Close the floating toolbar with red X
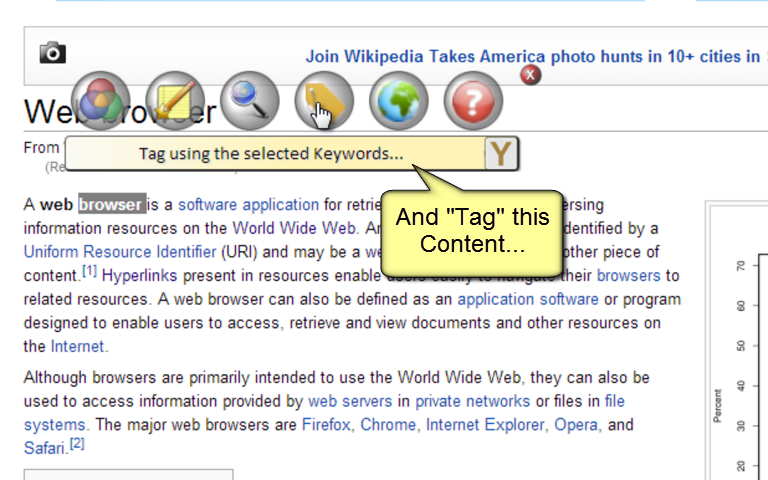 pos(530,75)
